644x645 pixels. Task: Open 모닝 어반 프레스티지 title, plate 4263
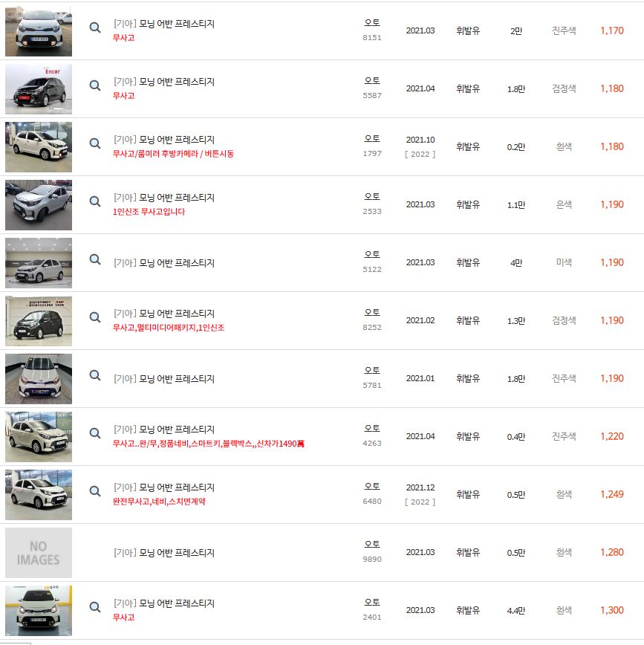[x=177, y=430]
